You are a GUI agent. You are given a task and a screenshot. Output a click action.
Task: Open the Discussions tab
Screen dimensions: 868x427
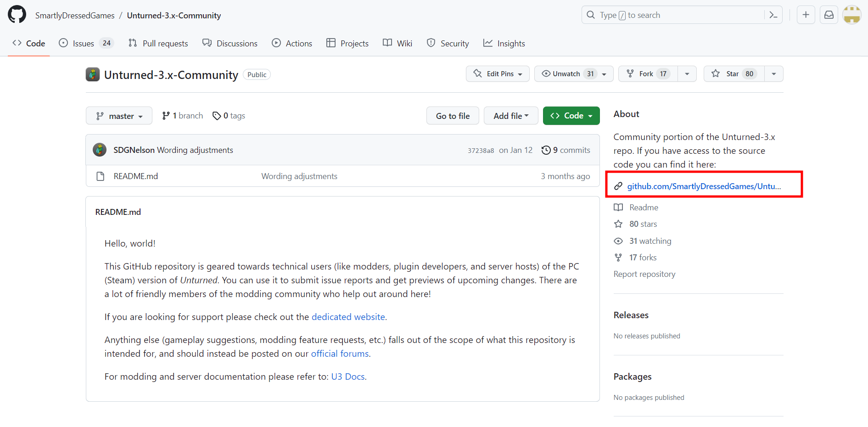point(230,43)
